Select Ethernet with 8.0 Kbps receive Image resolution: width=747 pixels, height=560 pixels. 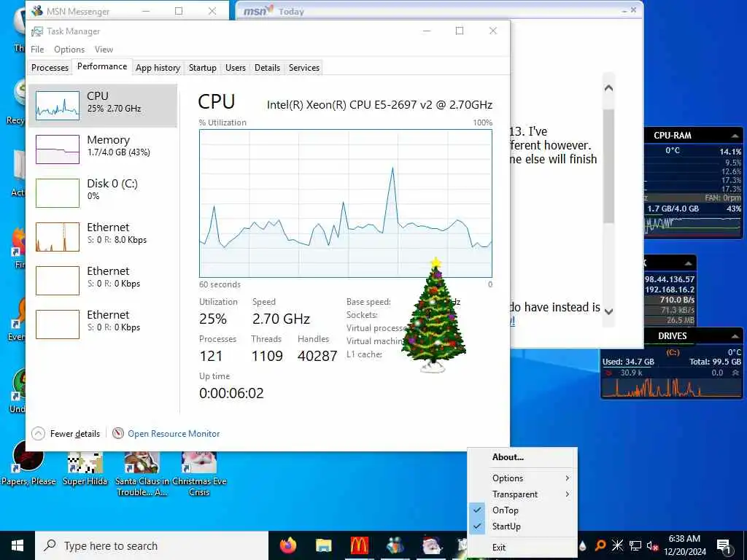(x=103, y=237)
